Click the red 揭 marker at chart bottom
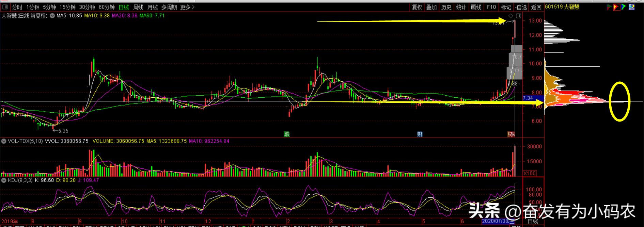644x227 pixels. click(x=511, y=134)
